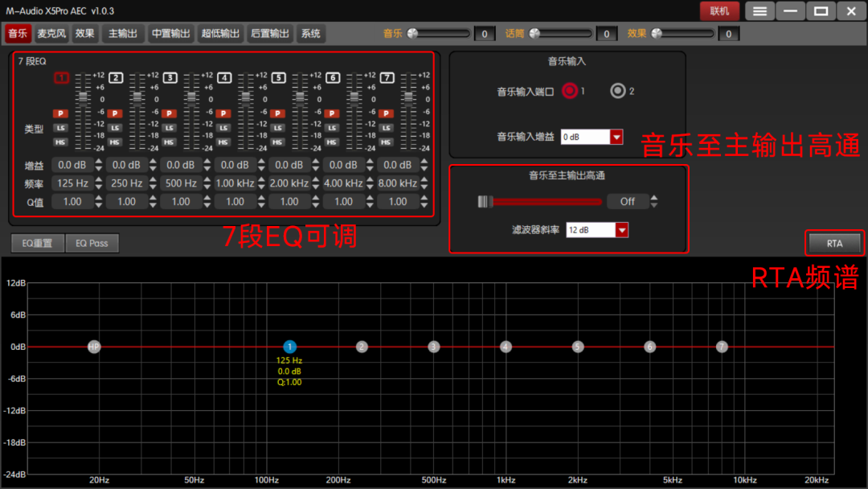Screen dimensions: 868x489
Task: Click band 7 gain stepper arrows
Action: coord(424,165)
